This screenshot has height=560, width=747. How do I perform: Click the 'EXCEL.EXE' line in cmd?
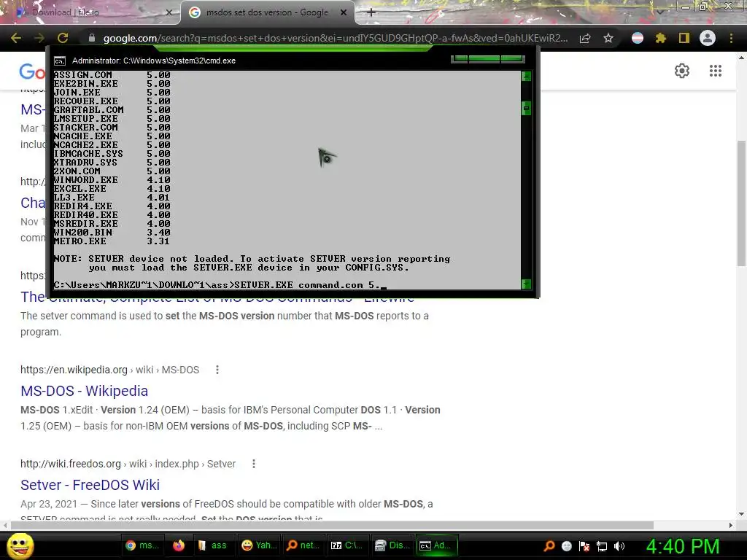[x=112, y=189]
